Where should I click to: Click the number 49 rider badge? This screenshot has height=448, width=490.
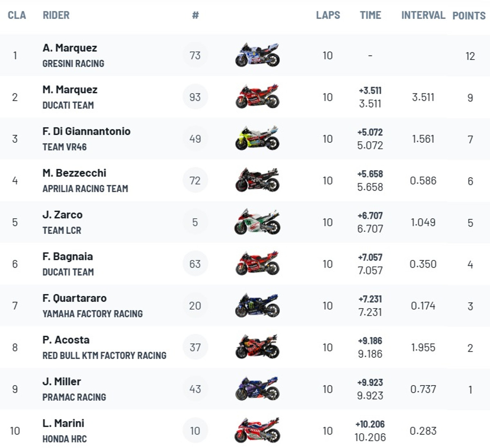[195, 139]
